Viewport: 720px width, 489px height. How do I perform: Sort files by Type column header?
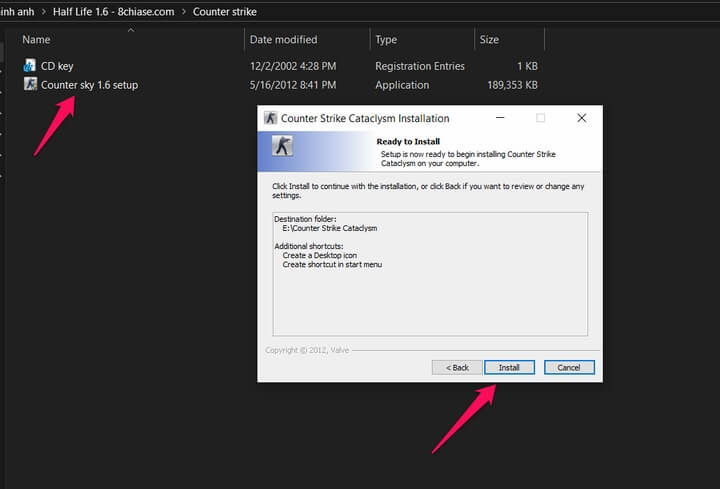click(x=386, y=39)
